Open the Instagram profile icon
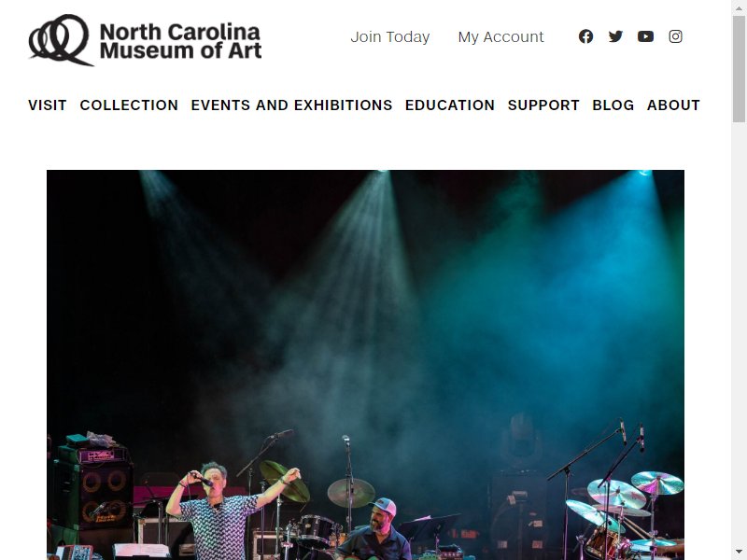Screen dimensions: 747x560 click(x=675, y=36)
